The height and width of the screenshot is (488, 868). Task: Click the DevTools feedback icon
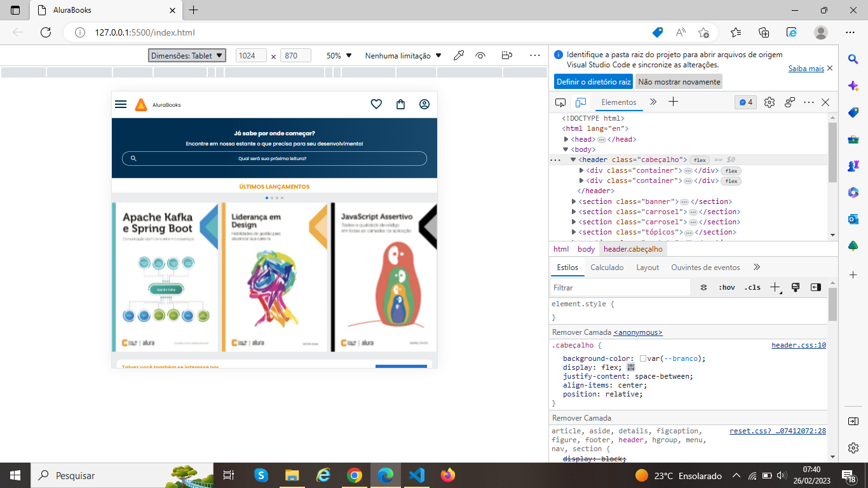[x=790, y=102]
